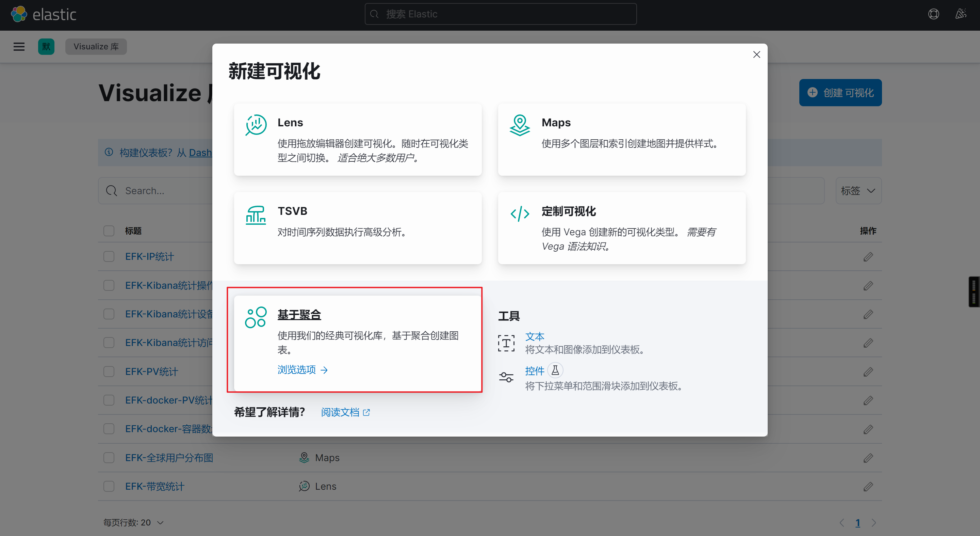Screen dimensions: 980x536
Task: Click the info icon in the dashboard callout
Action: point(109,152)
